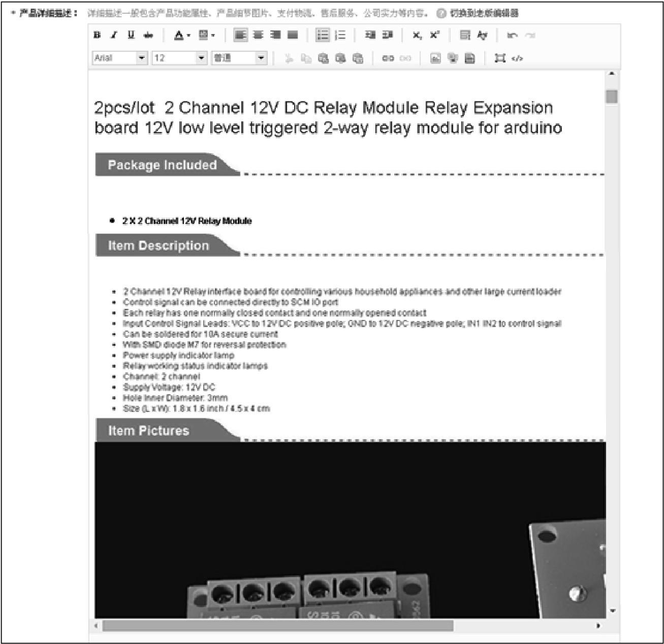Redo the last edit
The width and height of the screenshot is (664, 644).
[530, 35]
